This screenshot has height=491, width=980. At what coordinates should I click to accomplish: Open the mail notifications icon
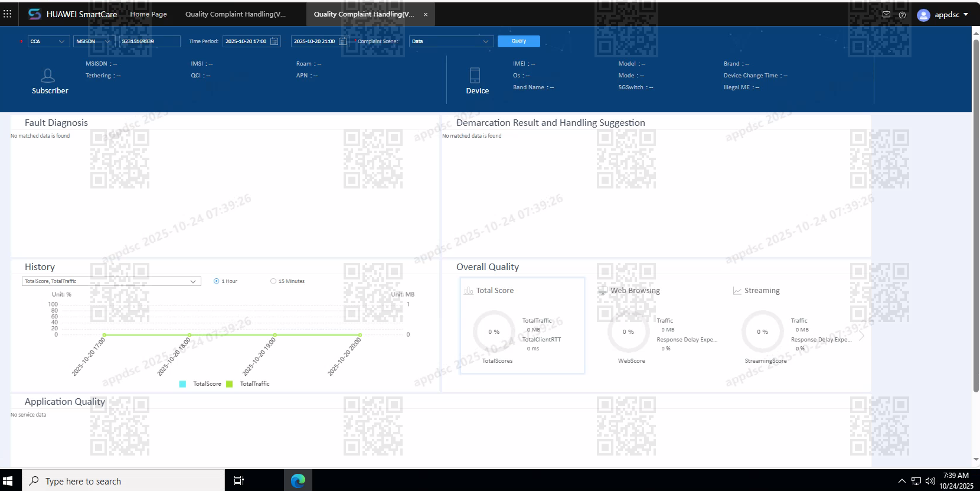click(886, 14)
